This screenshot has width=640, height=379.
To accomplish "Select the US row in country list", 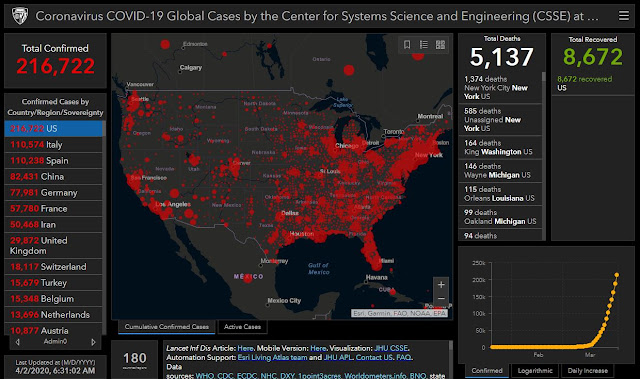I will pyautogui.click(x=53, y=129).
